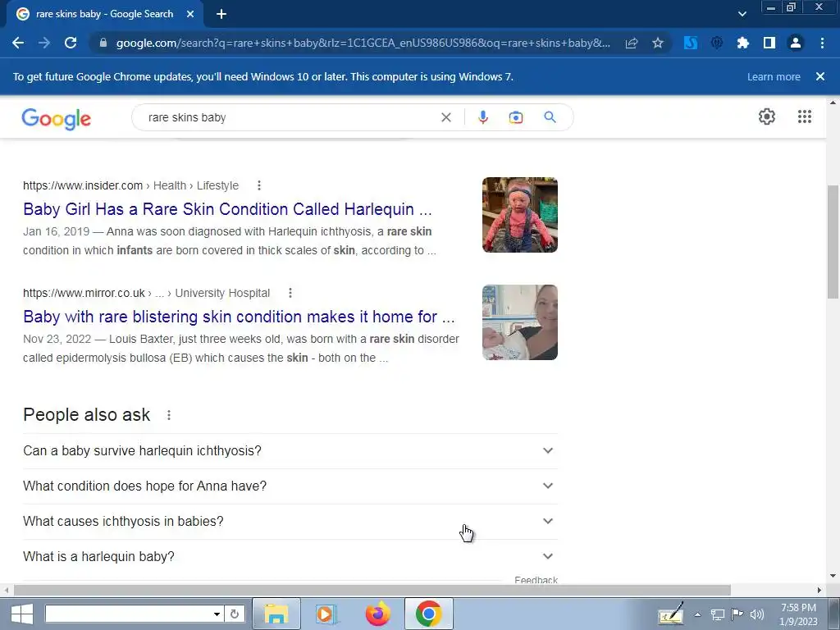Open 'Baby Girl Has a Rare Skin Condition' result
840x630 pixels.
[227, 209]
